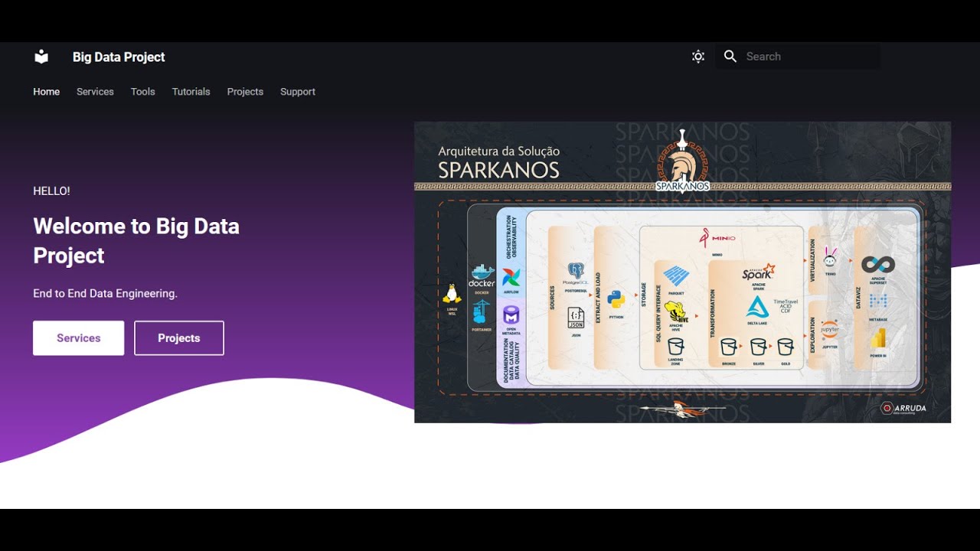Click the Python logo icon

coord(616,299)
